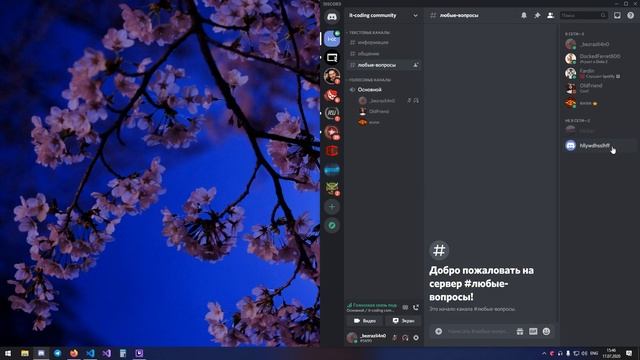
Task: Select the blue 'I-cc' server icon
Action: coord(332,39)
